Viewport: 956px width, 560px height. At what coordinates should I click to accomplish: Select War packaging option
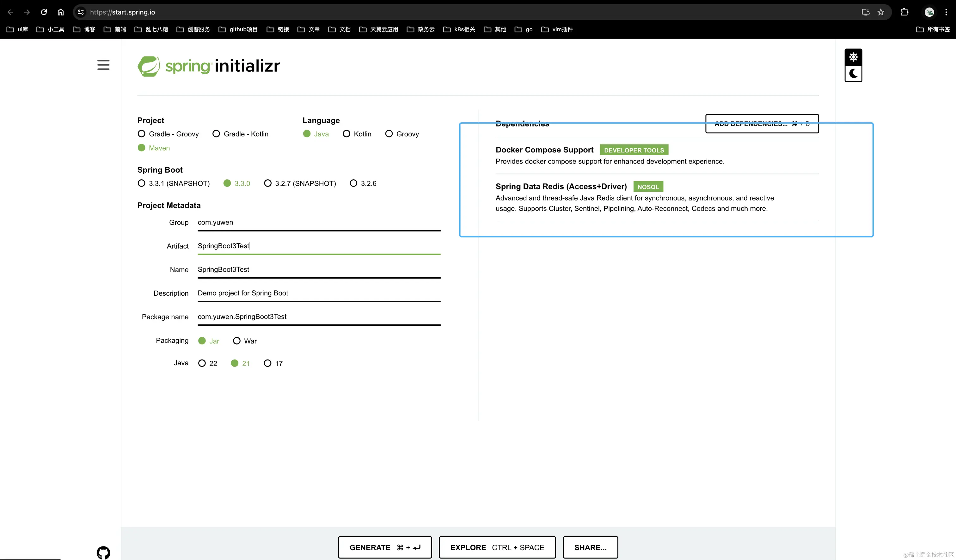237,341
